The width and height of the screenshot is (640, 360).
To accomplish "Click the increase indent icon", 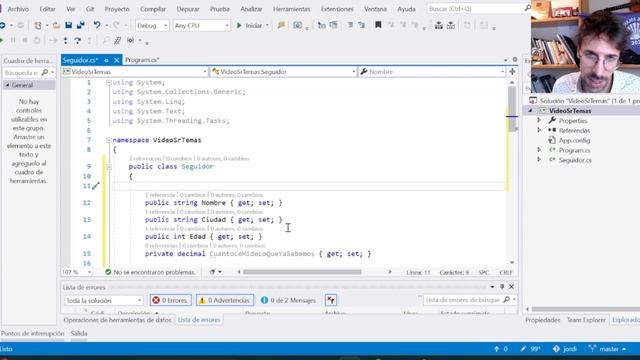I will (333, 25).
